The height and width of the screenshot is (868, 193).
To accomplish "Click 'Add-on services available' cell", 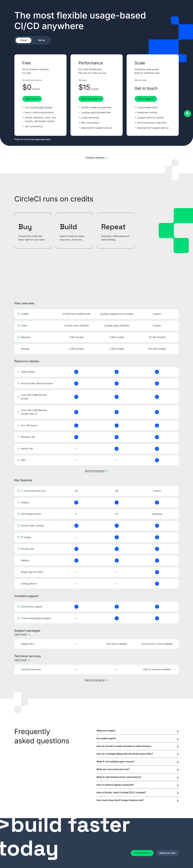I will [x=157, y=670].
